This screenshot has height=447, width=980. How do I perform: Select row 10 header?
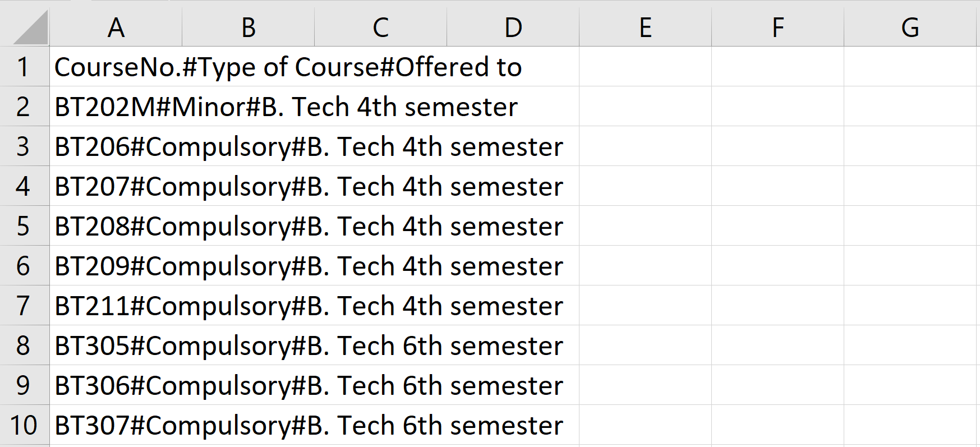(x=24, y=425)
